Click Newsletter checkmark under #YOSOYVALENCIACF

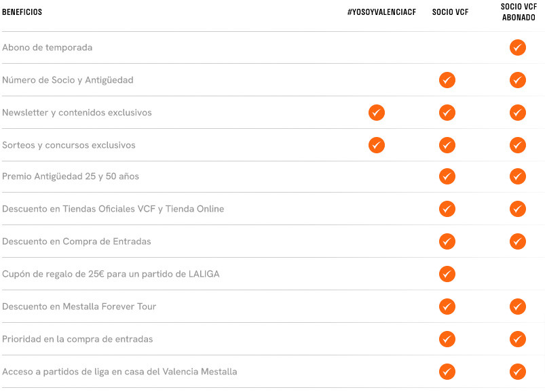(x=377, y=113)
